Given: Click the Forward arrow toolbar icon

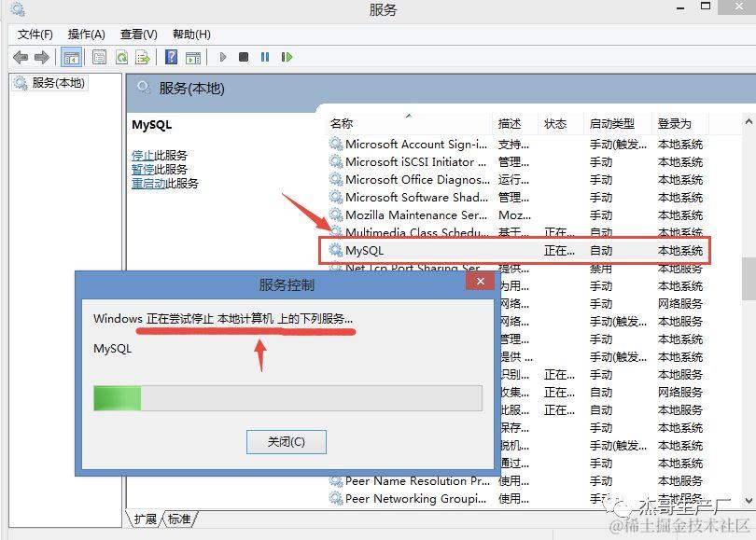Looking at the screenshot, I should pyautogui.click(x=42, y=57).
